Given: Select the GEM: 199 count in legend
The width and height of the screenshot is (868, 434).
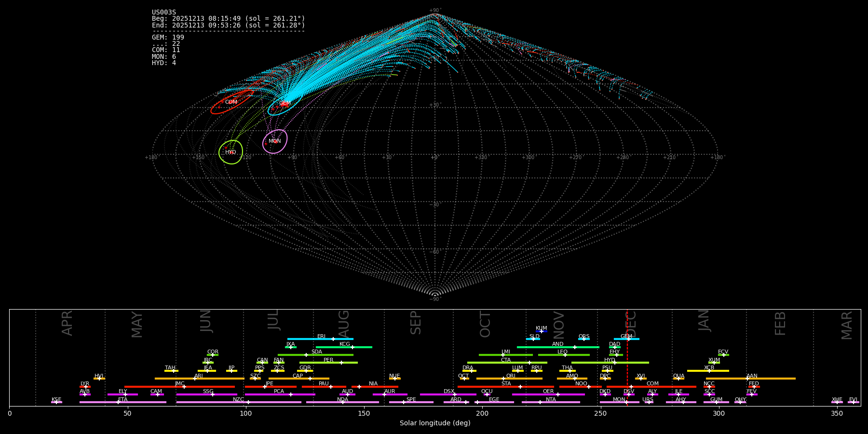Looking at the screenshot, I should [x=168, y=38].
